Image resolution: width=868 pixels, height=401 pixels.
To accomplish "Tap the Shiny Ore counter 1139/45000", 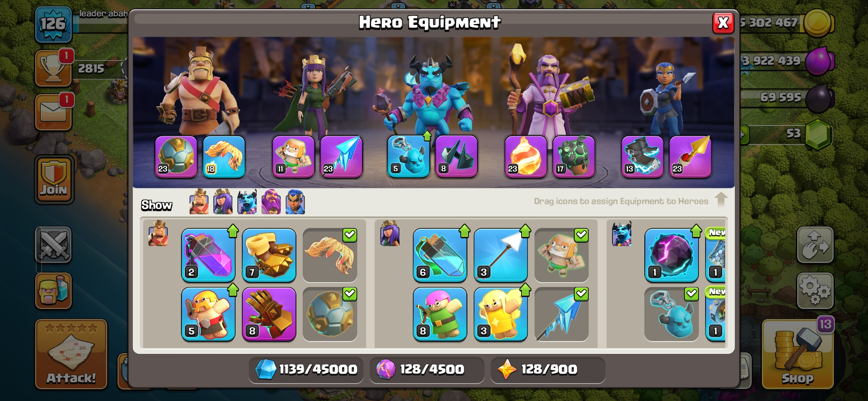I will [306, 369].
